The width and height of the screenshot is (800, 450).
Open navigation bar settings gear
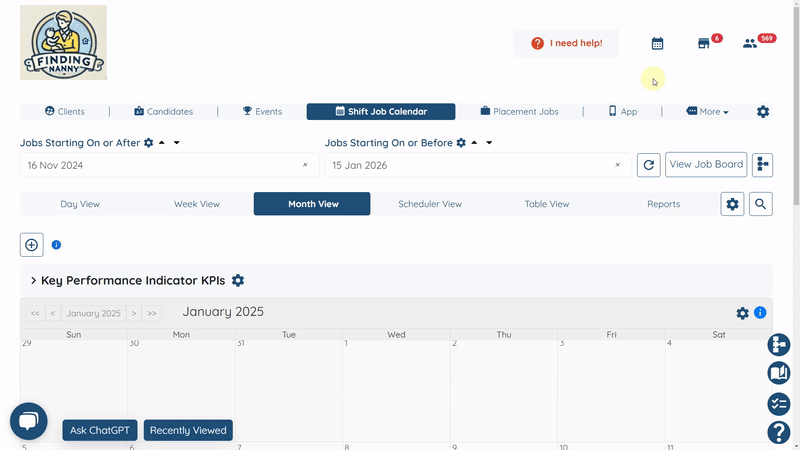763,111
